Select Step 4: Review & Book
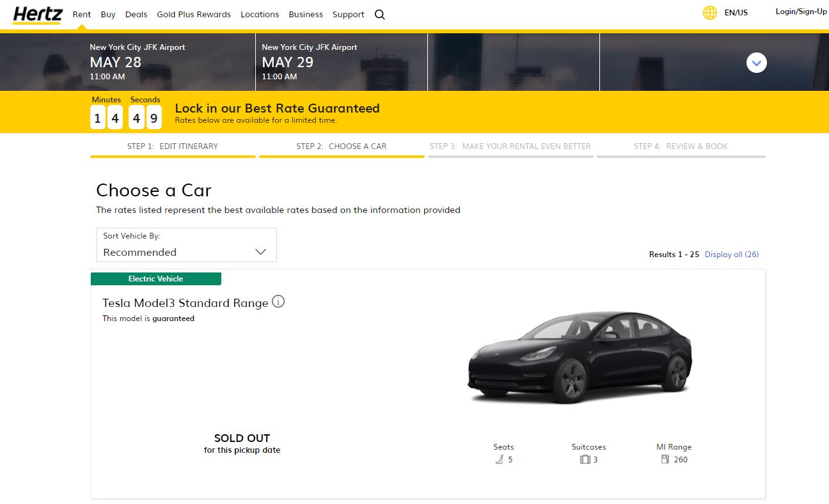829x504 pixels. point(681,147)
